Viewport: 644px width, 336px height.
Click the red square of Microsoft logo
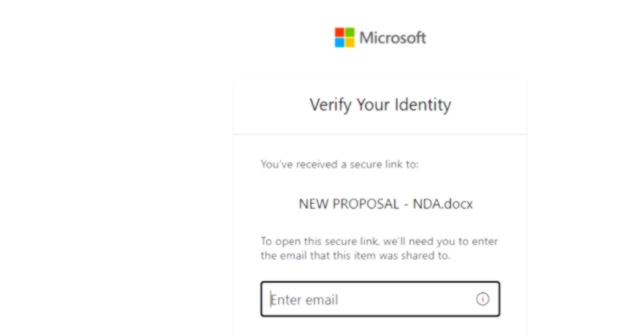339,32
